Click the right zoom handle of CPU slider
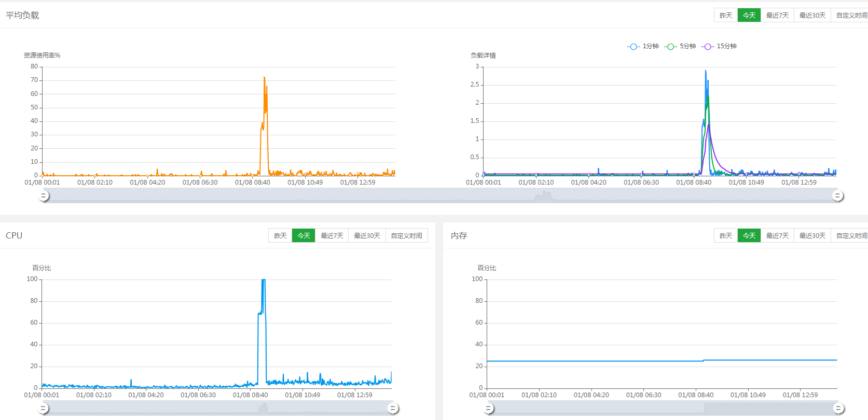 point(393,409)
